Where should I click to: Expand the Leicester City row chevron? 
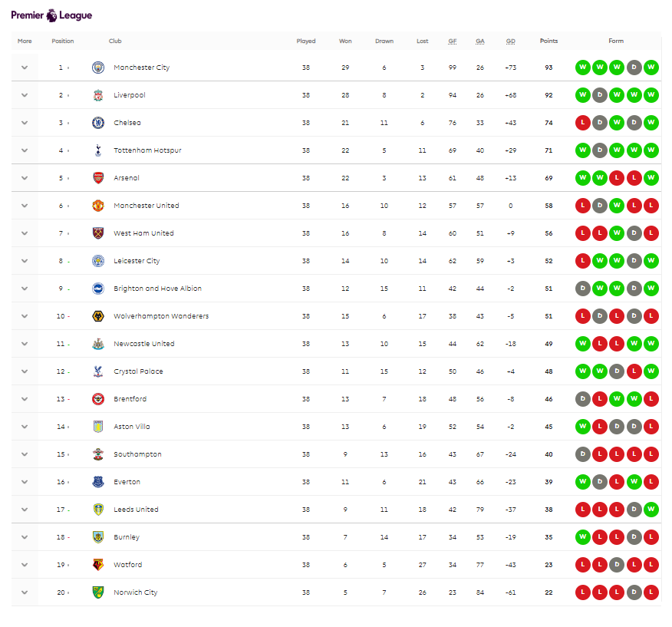coord(25,261)
